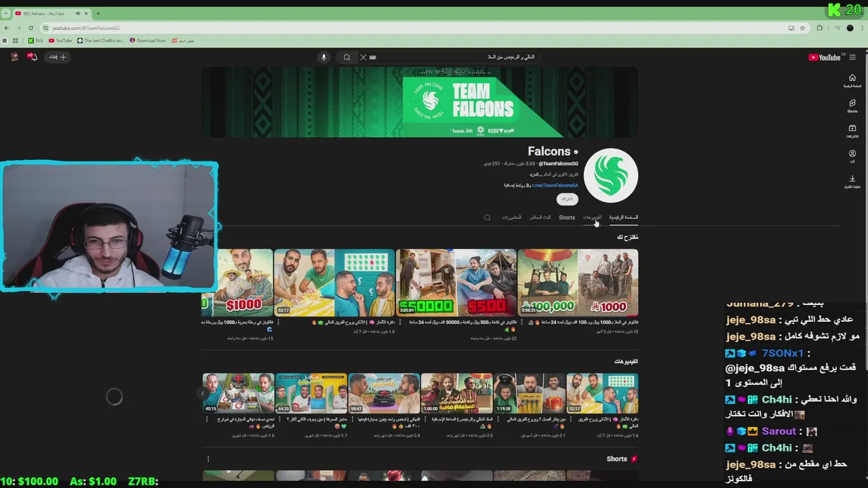
Task: Go back in browser history
Action: [x=7, y=28]
